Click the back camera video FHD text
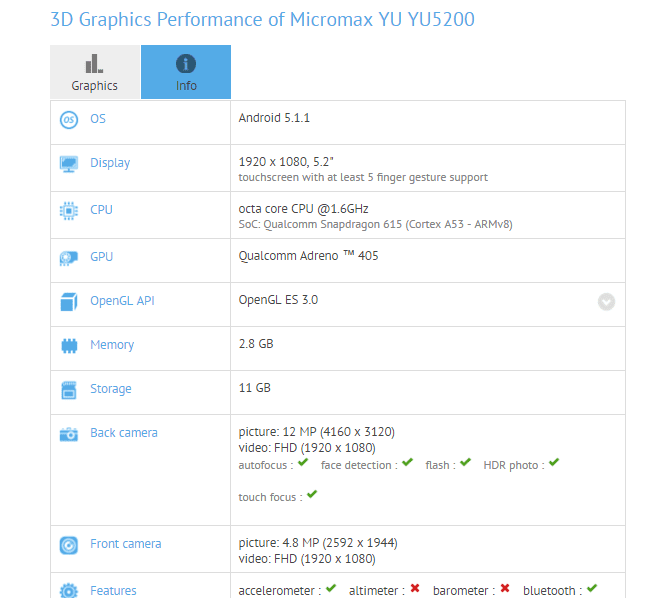Viewport: 657px width, 598px height. click(307, 448)
